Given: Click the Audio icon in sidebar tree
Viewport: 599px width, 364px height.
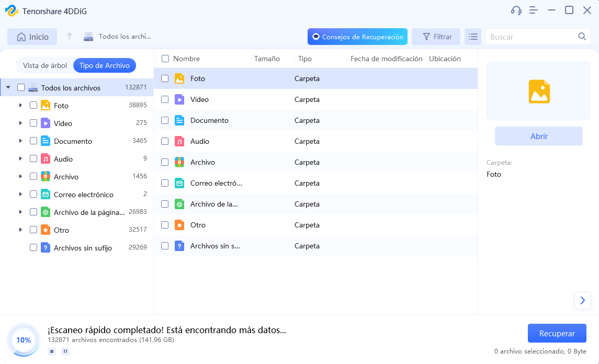Looking at the screenshot, I should [46, 158].
